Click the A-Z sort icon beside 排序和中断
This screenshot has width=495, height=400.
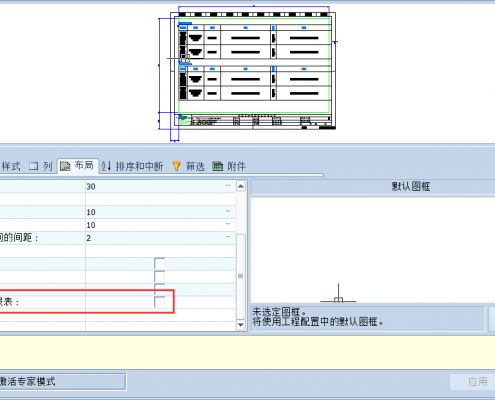click(106, 166)
